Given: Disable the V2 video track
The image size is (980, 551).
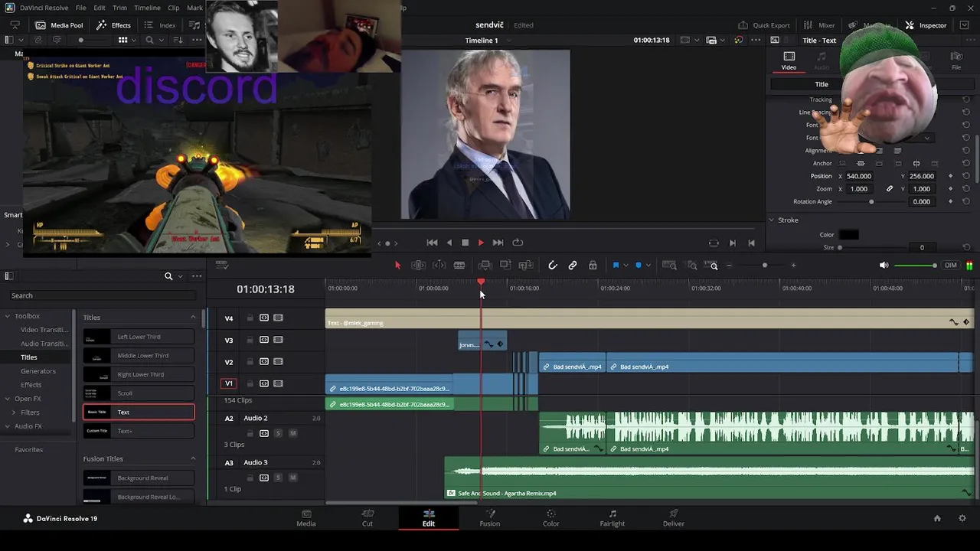Looking at the screenshot, I should (278, 362).
